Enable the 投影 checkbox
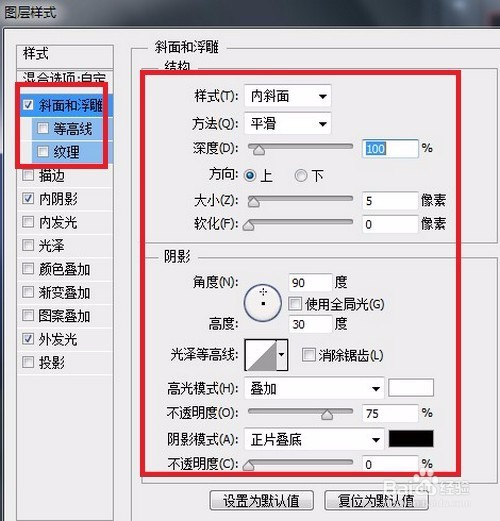Screen dimensions: 500x521 click(x=28, y=362)
